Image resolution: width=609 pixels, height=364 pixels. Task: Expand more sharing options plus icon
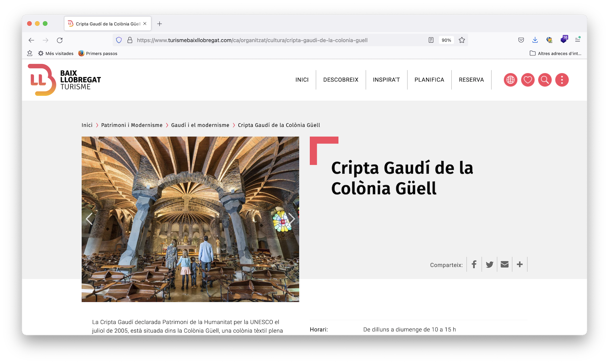520,264
